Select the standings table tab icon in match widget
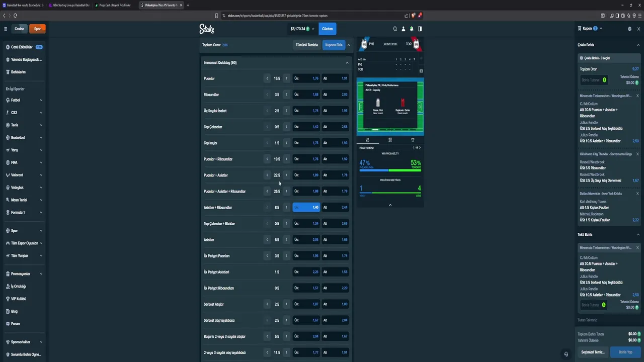This screenshot has height=362, width=644. pyautogui.click(x=390, y=140)
